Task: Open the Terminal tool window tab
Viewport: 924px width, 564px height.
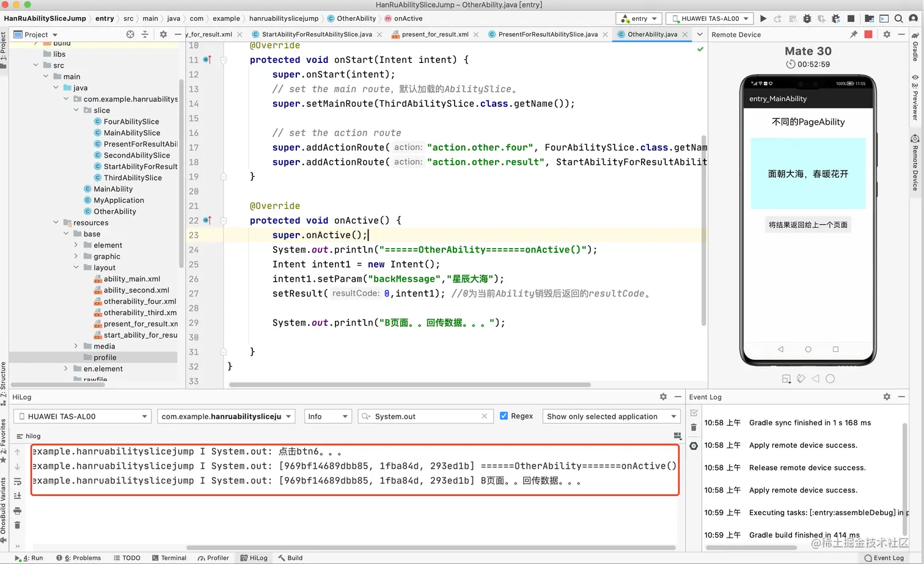Action: (169, 558)
